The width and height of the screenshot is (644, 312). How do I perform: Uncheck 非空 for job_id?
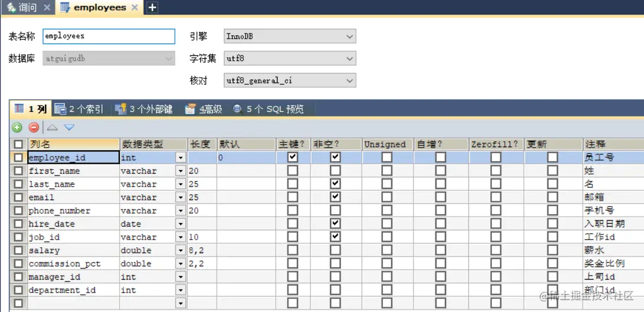pyautogui.click(x=336, y=237)
